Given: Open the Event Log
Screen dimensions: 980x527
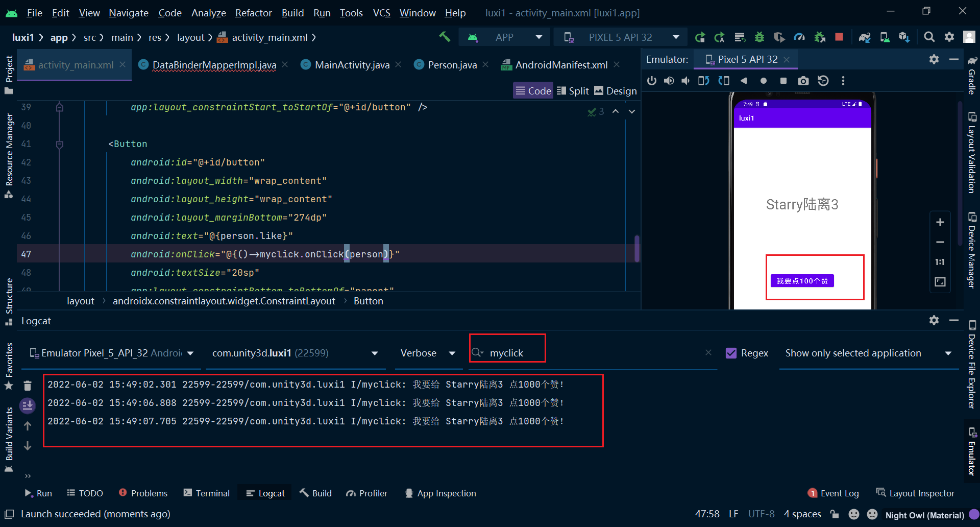Looking at the screenshot, I should coord(834,493).
